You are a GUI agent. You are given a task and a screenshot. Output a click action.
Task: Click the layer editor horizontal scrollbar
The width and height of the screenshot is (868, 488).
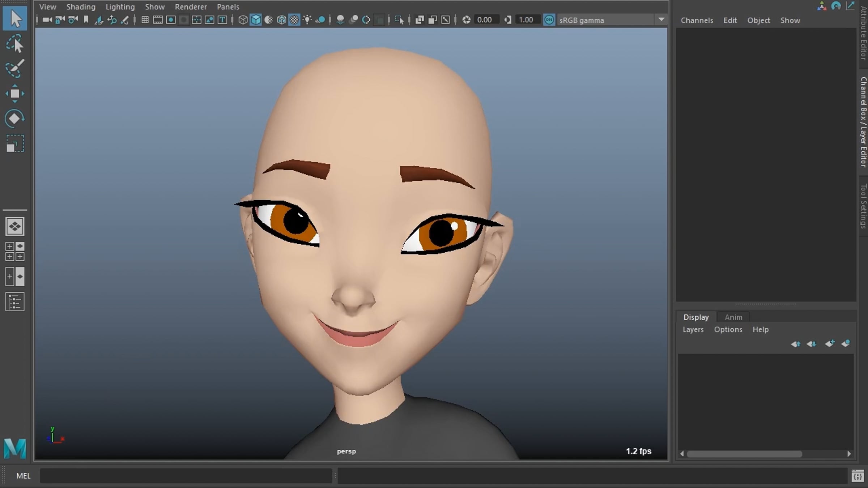tap(744, 454)
